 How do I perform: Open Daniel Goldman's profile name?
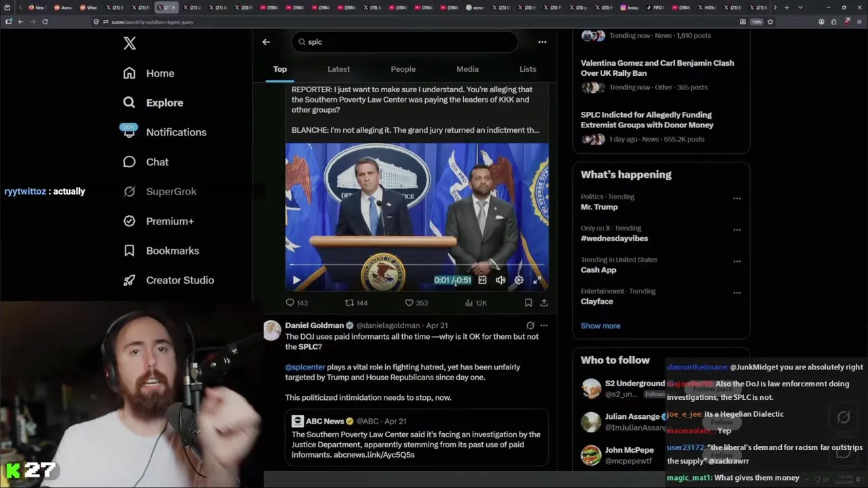point(315,325)
